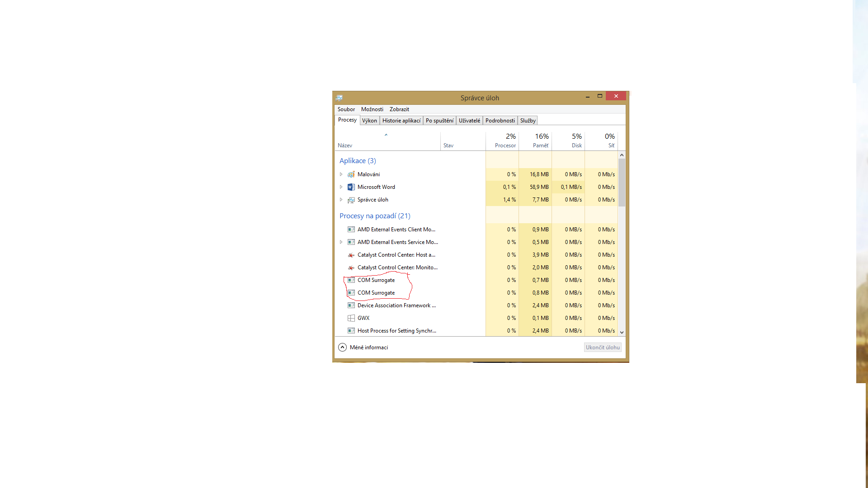868x488 pixels.
Task: Collapse view with Méně informací arrow
Action: pos(342,347)
